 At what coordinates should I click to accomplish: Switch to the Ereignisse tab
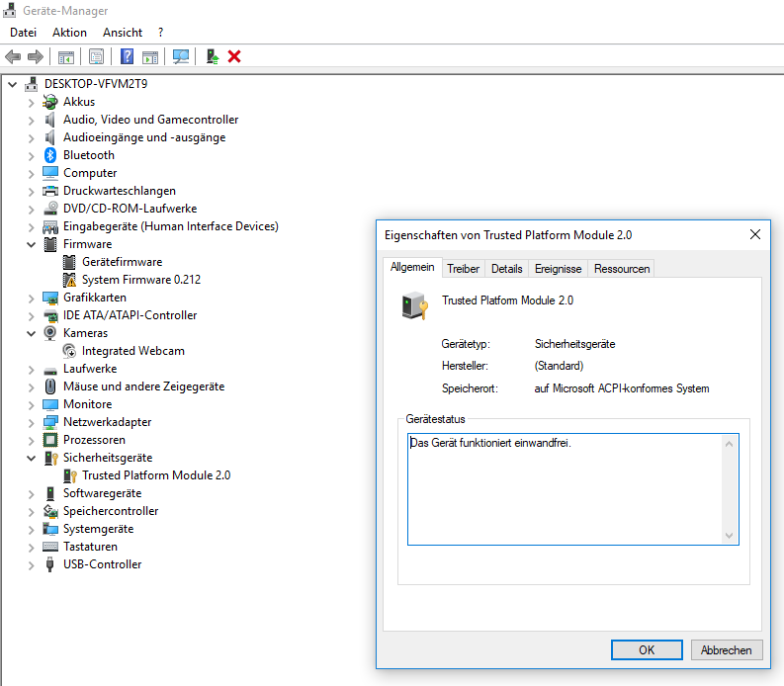(558, 269)
